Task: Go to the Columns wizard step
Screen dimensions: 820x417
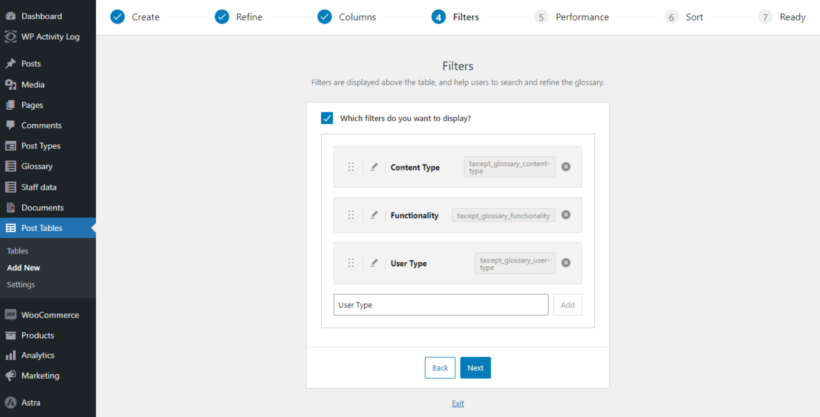Action: tap(347, 17)
